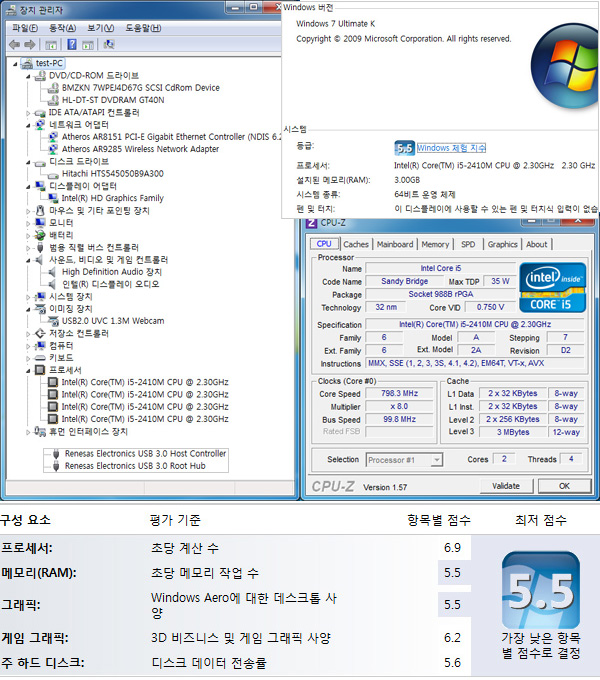Select HL-DT-ST DVDRAM GT40N device

click(x=113, y=100)
